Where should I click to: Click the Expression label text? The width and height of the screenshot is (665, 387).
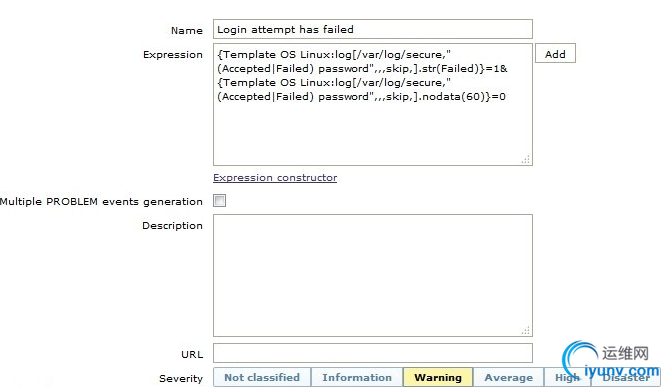point(173,55)
